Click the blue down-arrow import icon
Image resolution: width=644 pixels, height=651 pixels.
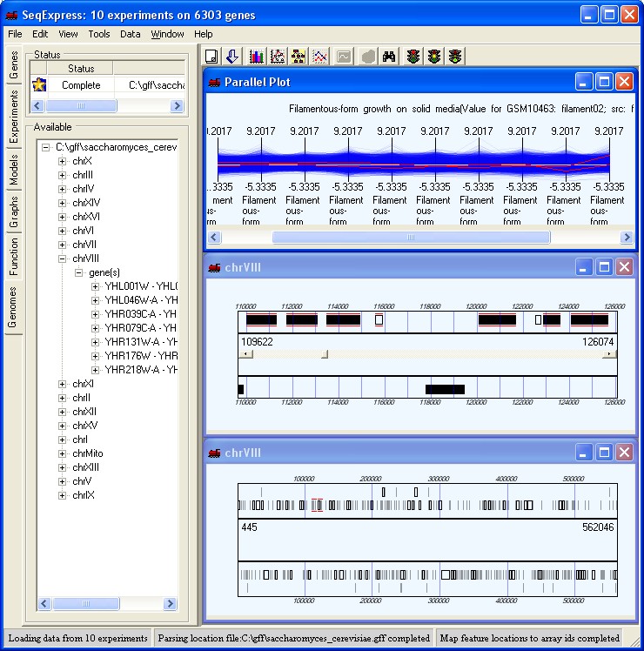coord(232,57)
